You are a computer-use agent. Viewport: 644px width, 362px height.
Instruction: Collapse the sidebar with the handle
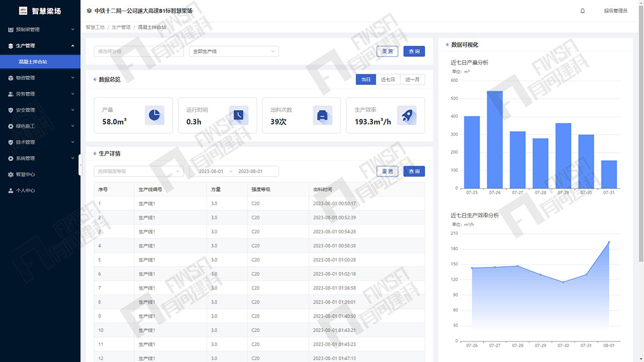[x=80, y=164]
